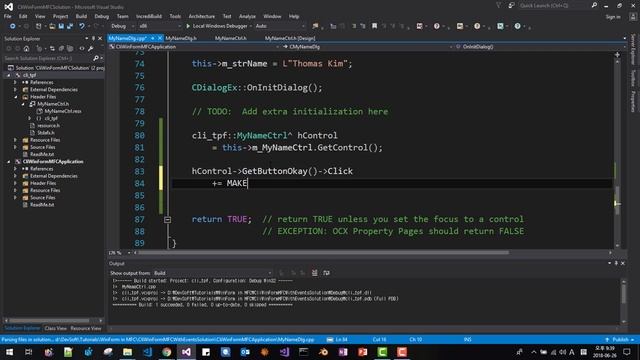Screen dimensions: 640x360
Task: Switch to the Class View tab
Action: pos(56,328)
